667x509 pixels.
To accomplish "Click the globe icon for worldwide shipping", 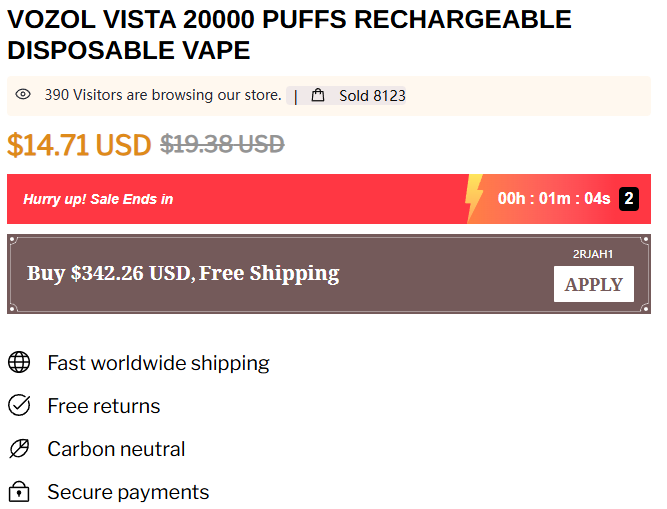I will click(x=19, y=362).
